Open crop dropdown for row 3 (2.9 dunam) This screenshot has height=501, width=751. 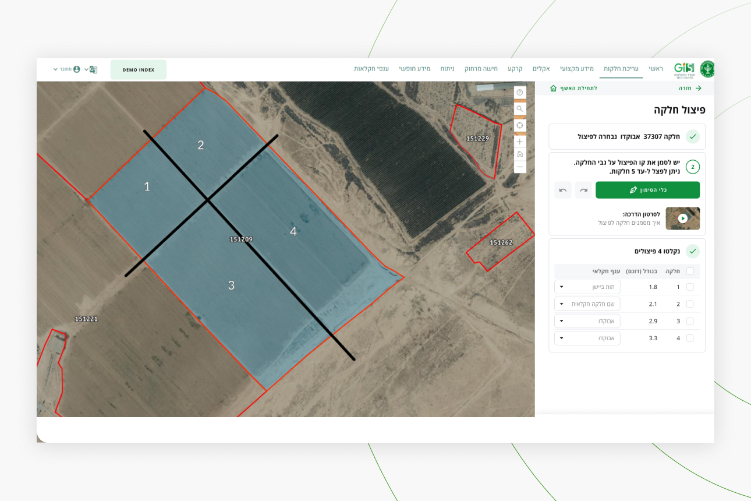pyautogui.click(x=587, y=321)
